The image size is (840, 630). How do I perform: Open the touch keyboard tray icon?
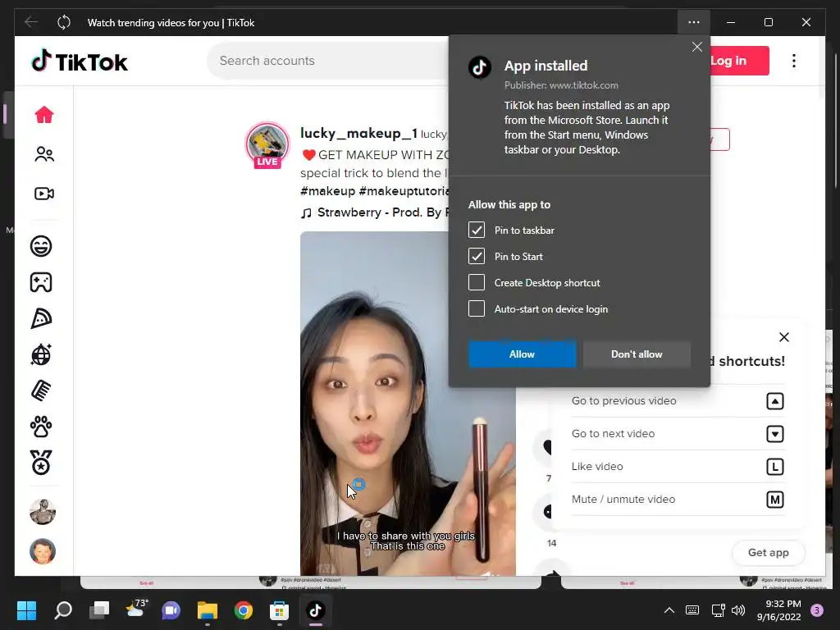(x=692, y=610)
